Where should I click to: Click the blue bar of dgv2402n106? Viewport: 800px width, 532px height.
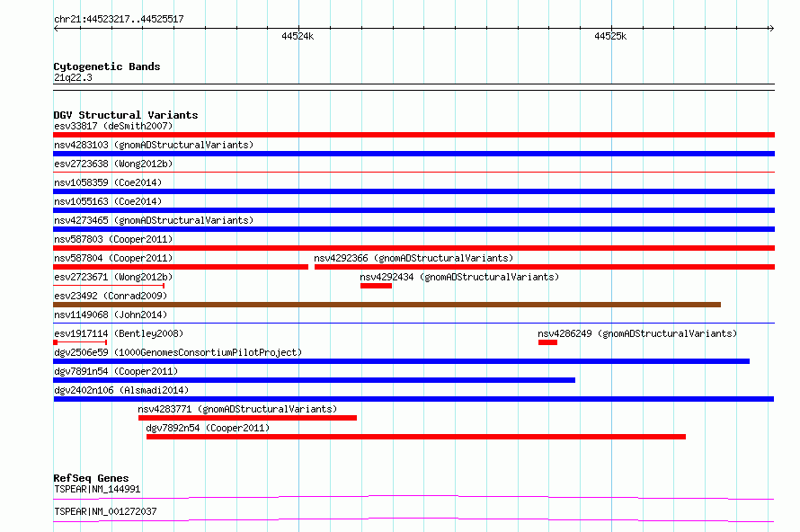click(413, 399)
